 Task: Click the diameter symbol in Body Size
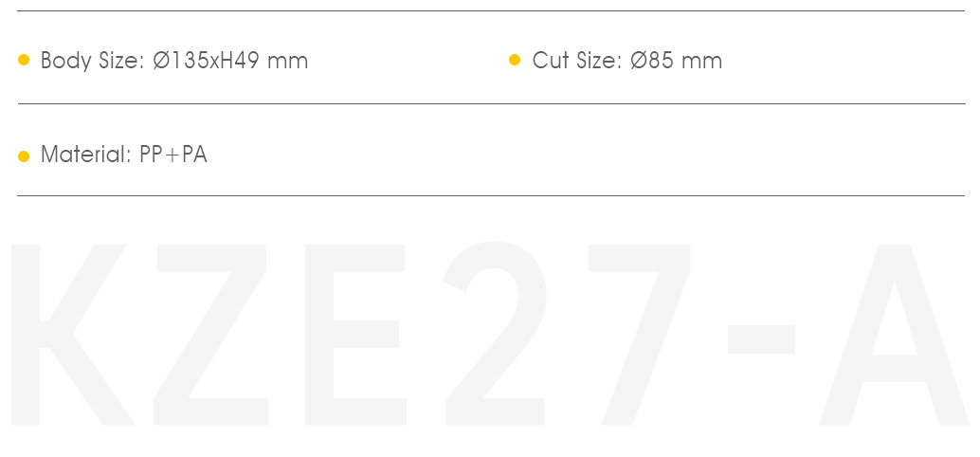pos(161,61)
